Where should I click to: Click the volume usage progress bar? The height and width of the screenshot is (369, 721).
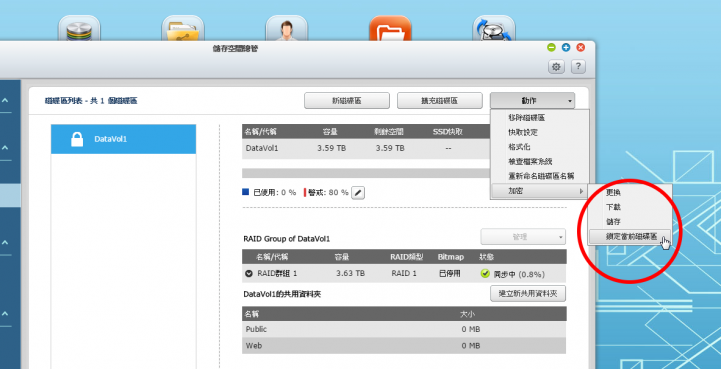[366, 173]
